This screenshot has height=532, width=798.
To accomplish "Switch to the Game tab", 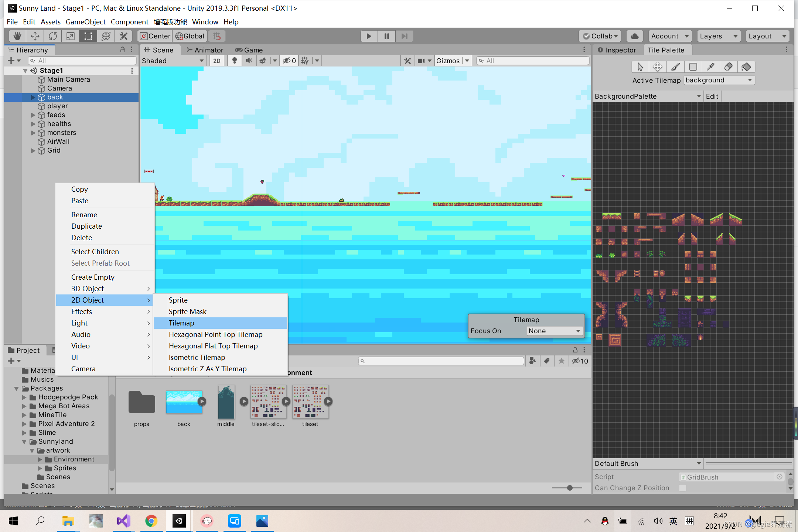I will pos(249,50).
